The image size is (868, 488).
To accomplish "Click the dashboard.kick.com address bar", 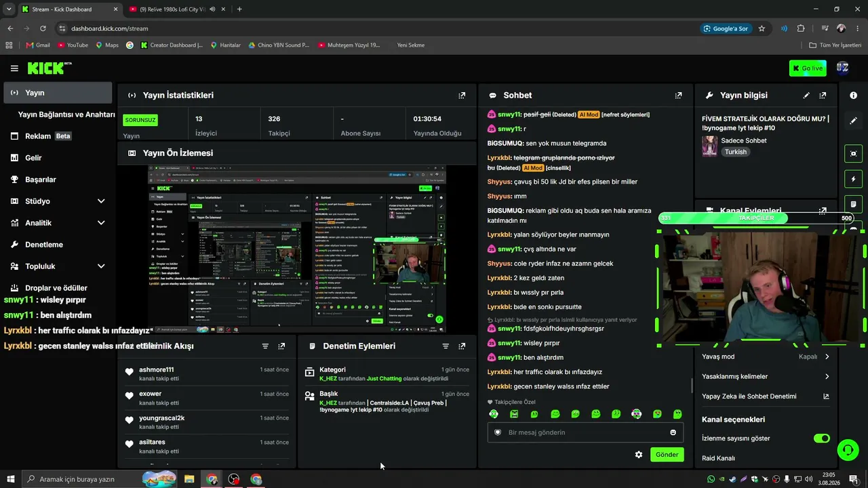I will coord(376,28).
